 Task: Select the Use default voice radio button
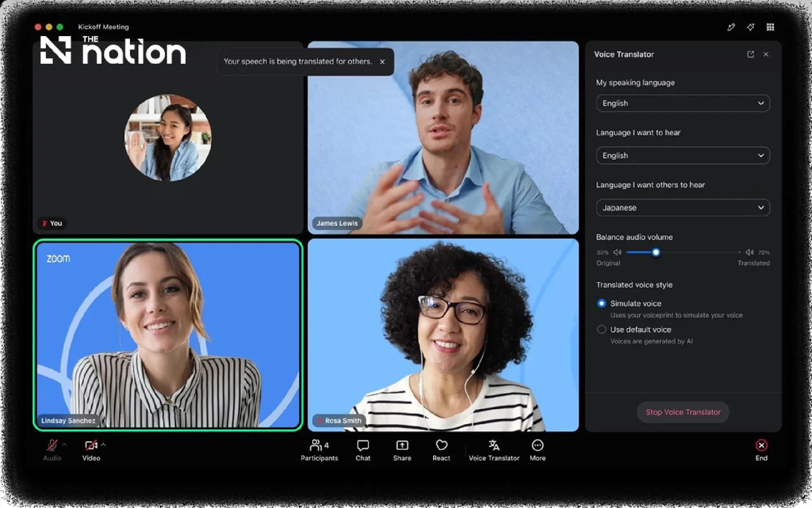click(x=601, y=329)
